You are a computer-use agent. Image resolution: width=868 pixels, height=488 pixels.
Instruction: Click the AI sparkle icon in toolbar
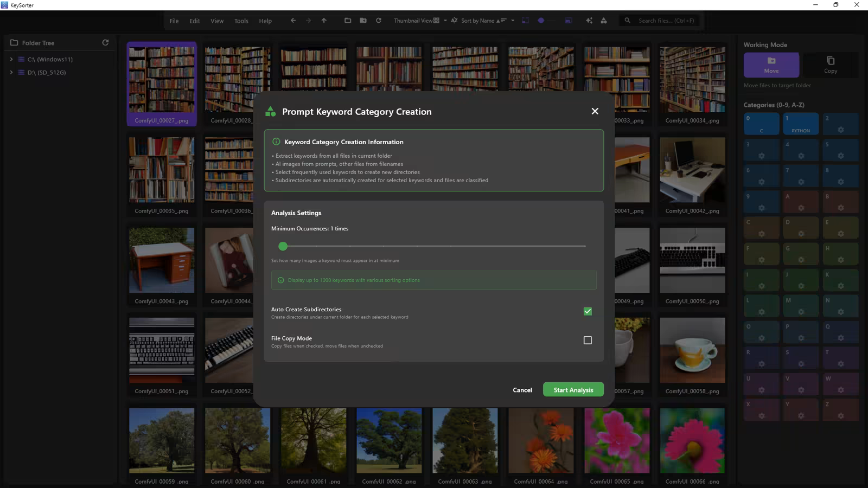tap(589, 21)
